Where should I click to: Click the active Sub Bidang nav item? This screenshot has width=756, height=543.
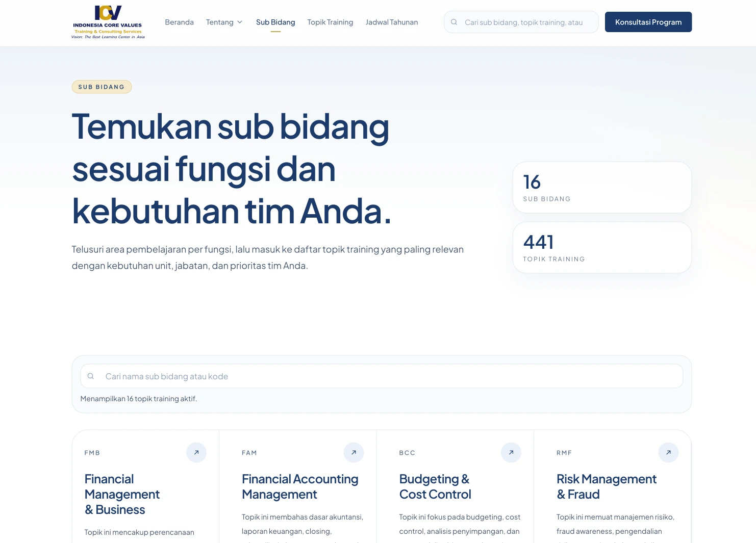point(275,22)
